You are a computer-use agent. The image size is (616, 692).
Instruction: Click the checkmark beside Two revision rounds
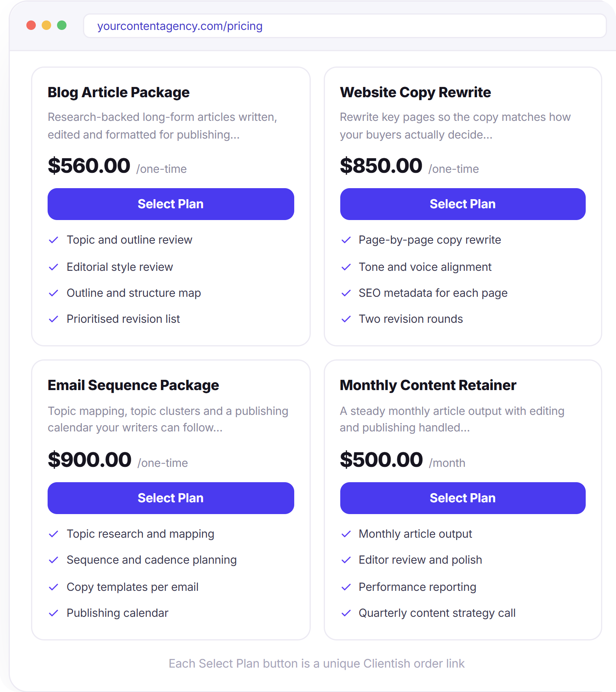pos(346,319)
